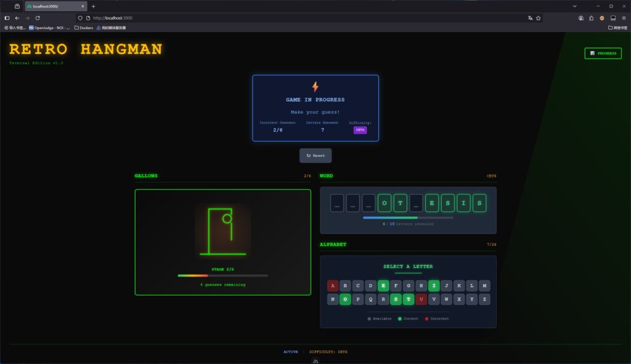The width and height of the screenshot is (631, 364).
Task: Reload the page with the browser refresh icon
Action: (38, 18)
